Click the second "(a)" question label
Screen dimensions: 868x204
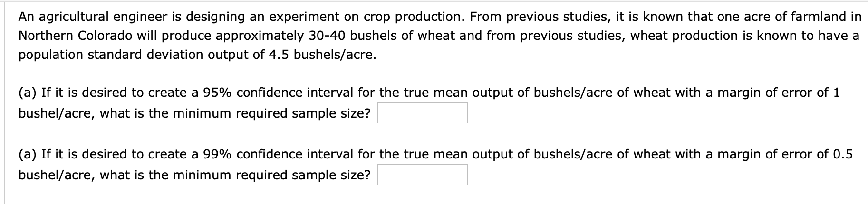point(28,154)
